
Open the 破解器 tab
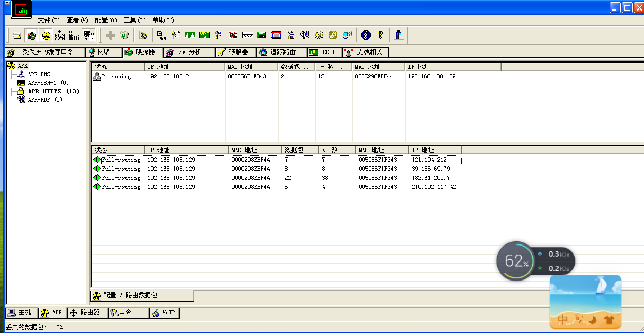click(x=236, y=52)
